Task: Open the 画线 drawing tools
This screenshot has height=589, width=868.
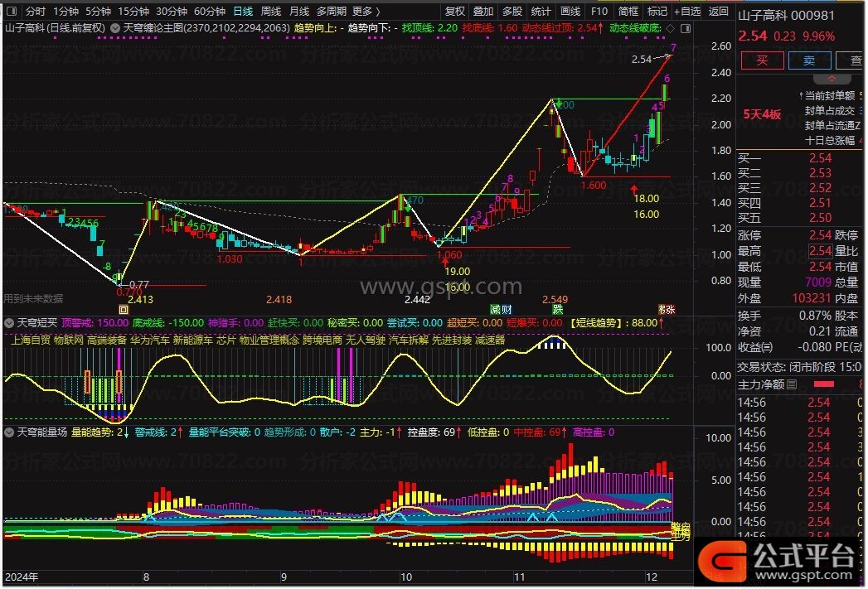Action: (570, 11)
